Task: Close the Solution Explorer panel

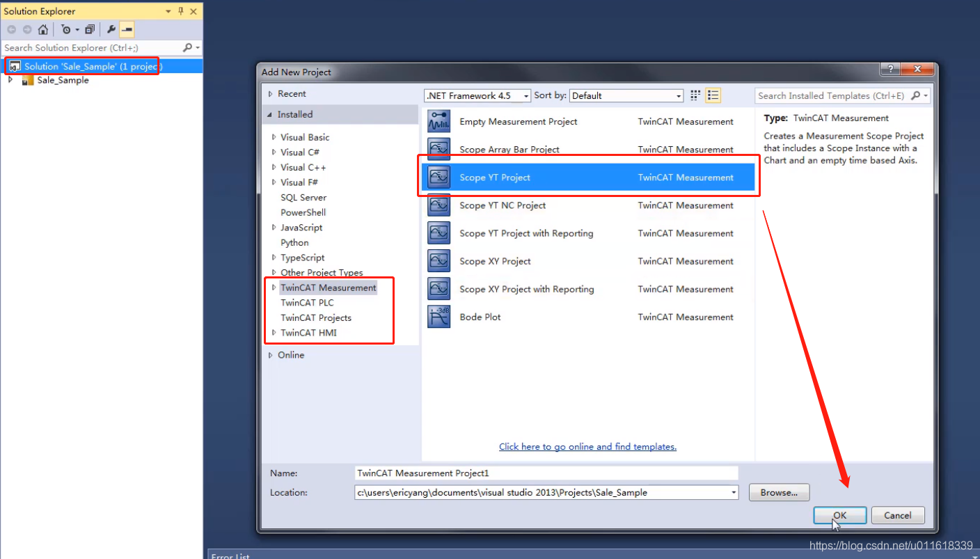Action: pos(193,11)
